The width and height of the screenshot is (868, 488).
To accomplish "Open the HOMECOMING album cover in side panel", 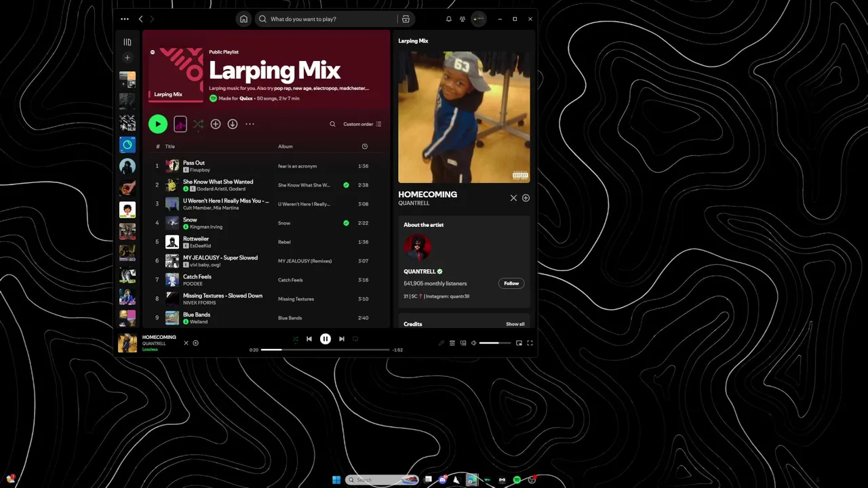I will point(464,117).
